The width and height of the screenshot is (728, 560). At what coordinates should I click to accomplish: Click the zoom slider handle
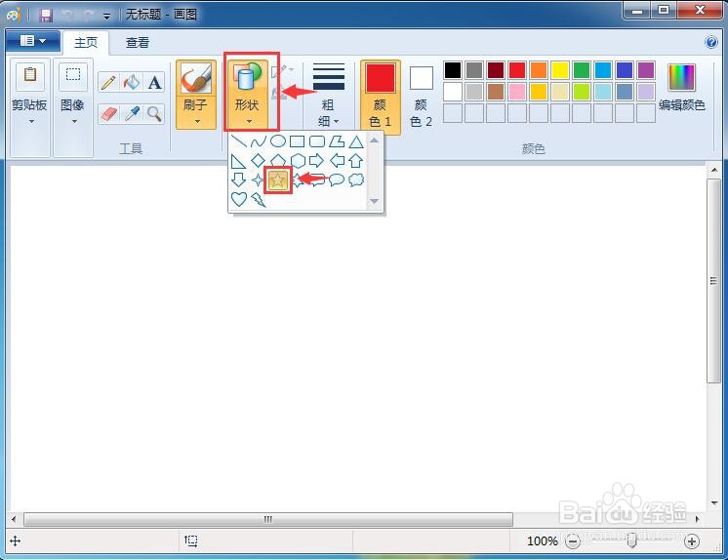click(631, 540)
